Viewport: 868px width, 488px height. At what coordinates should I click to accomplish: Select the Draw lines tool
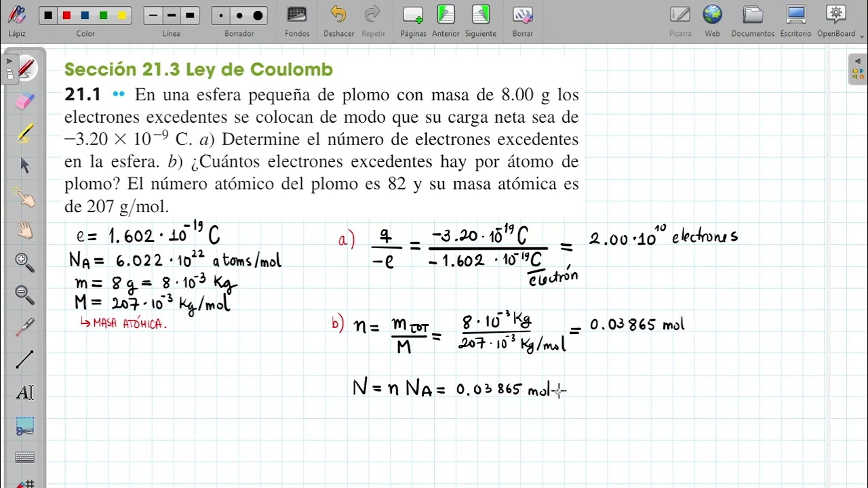click(25, 359)
